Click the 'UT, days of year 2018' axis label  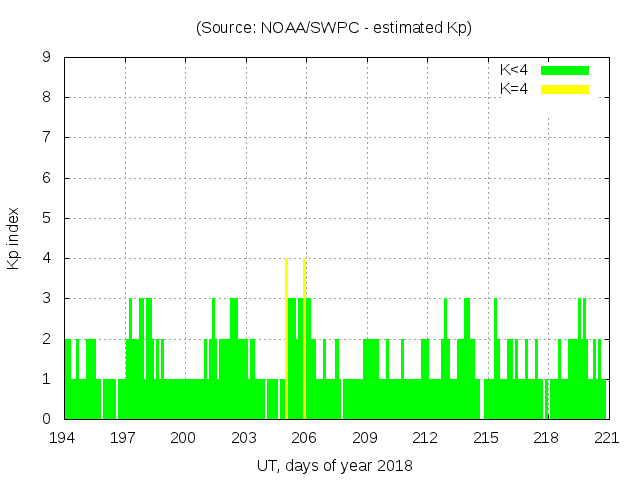334,465
